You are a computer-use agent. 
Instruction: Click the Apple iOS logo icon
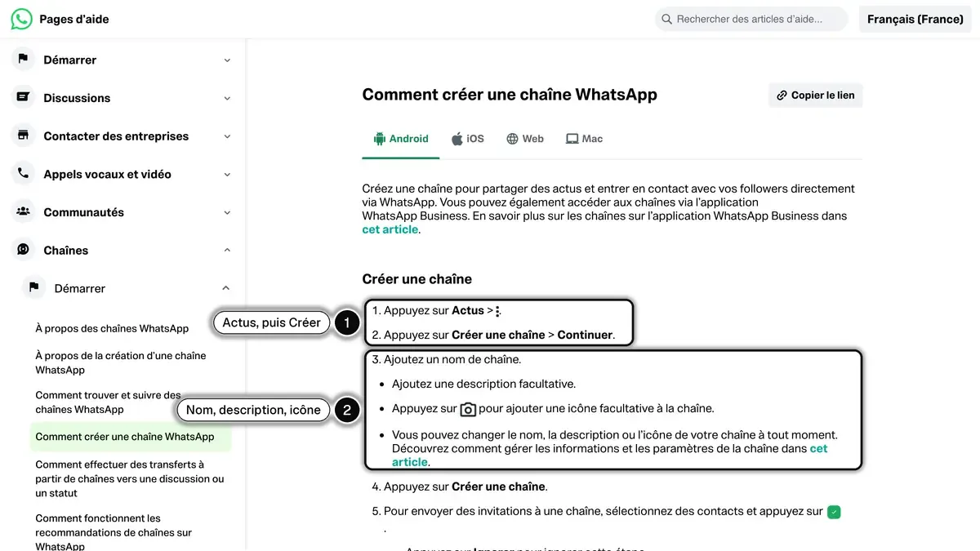click(457, 139)
